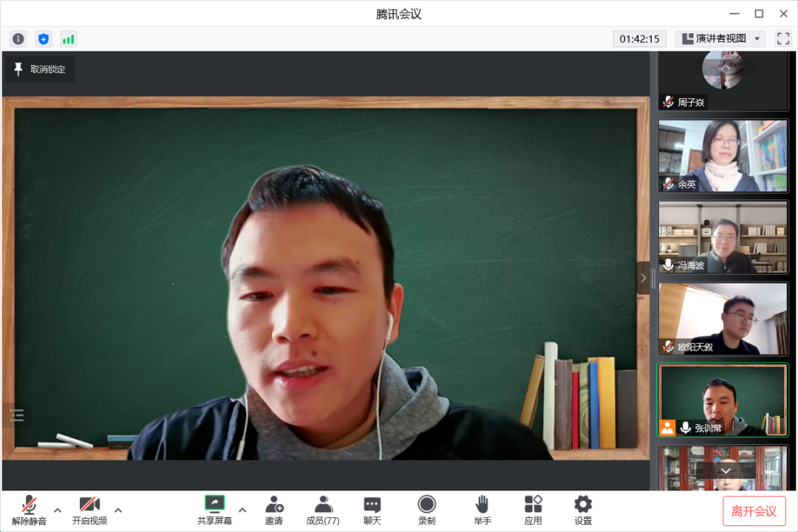Open the apps (应用) menu
The width and height of the screenshot is (798, 532).
[x=533, y=510]
